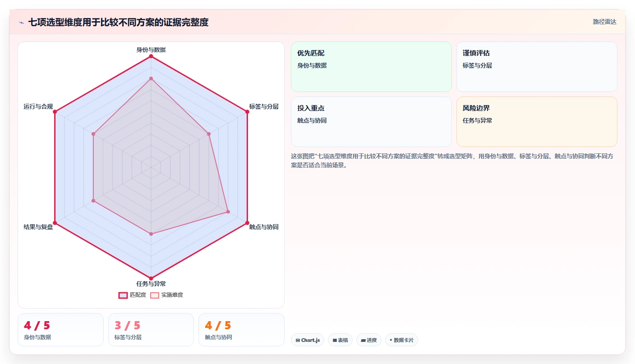Click the outer data point at 标签与分层 vertex

[x=247, y=112]
